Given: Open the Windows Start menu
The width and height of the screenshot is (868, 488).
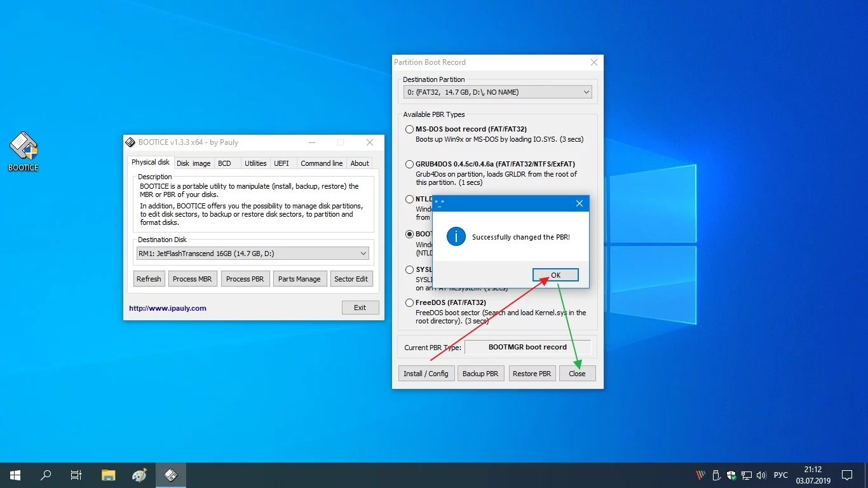Looking at the screenshot, I should [15, 475].
